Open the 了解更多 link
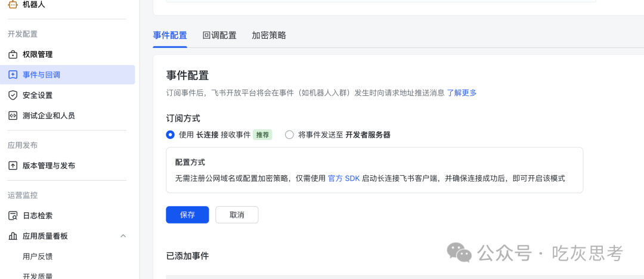Image resolution: width=644 pixels, height=279 pixels. coord(462,93)
